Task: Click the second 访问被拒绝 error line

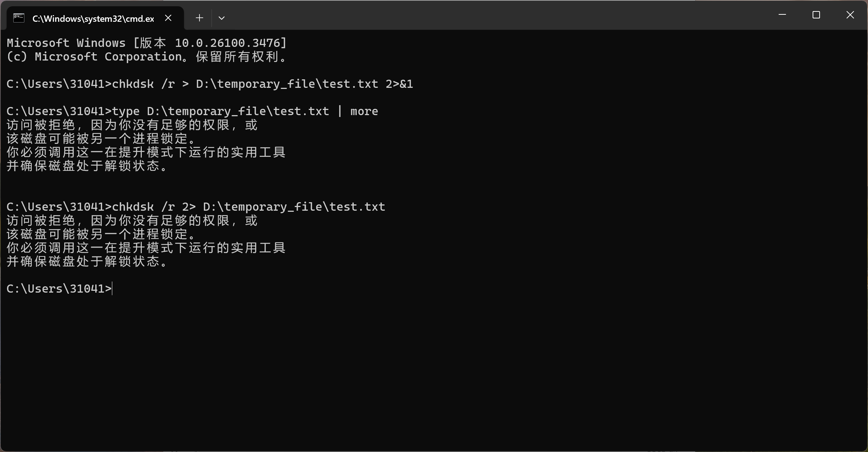Action: click(132, 220)
